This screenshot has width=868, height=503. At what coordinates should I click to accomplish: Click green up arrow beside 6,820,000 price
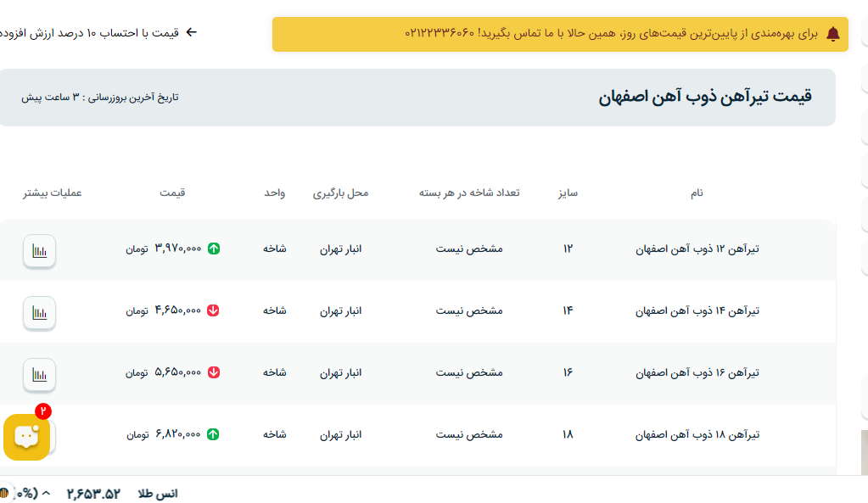click(x=214, y=434)
